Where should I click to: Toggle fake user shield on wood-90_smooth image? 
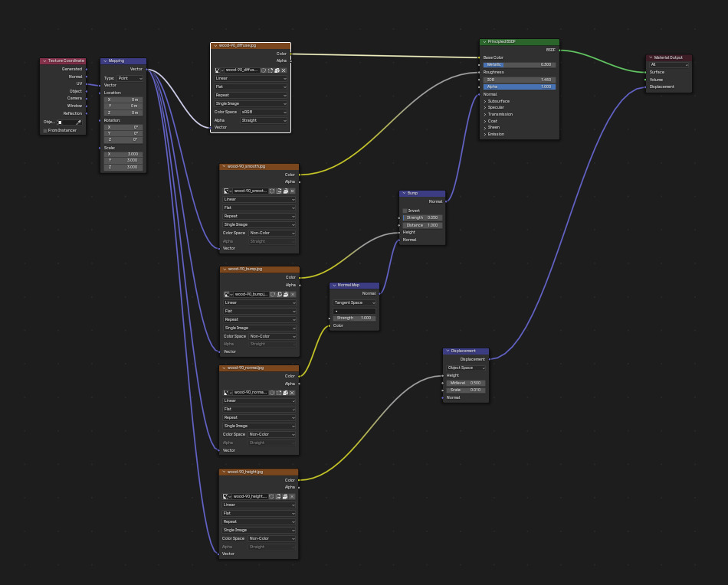(272, 191)
